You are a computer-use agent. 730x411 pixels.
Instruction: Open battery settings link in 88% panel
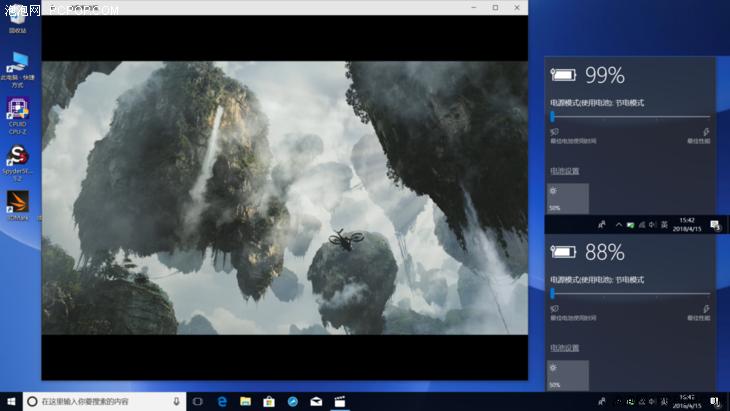click(565, 348)
